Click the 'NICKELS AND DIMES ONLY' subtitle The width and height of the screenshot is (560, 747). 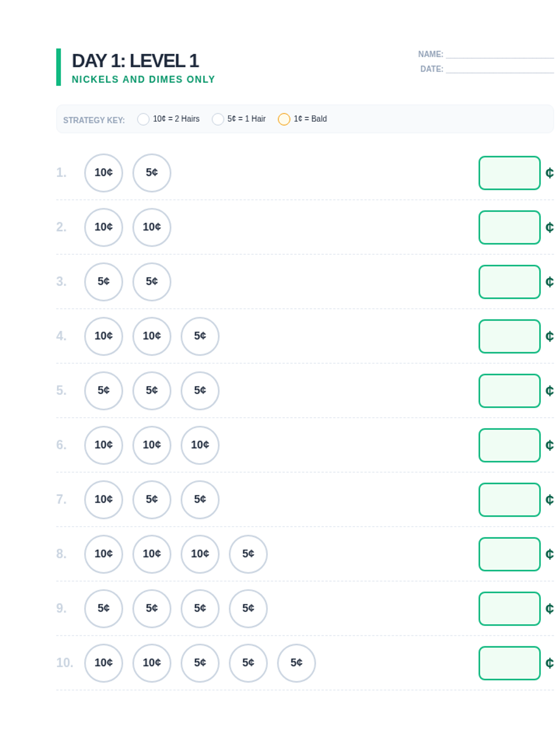click(x=143, y=79)
